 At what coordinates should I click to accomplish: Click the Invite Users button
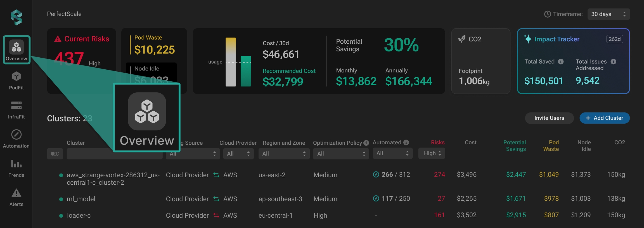point(549,118)
